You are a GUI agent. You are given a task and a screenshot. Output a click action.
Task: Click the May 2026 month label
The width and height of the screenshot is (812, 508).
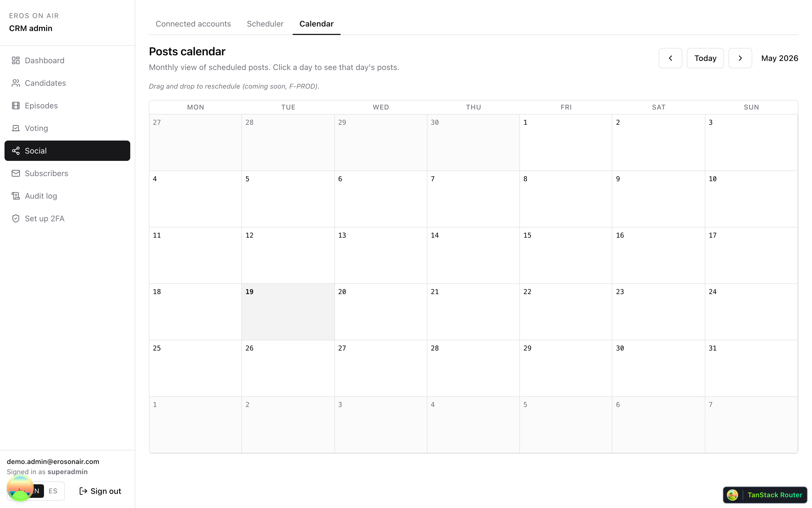[x=780, y=58]
